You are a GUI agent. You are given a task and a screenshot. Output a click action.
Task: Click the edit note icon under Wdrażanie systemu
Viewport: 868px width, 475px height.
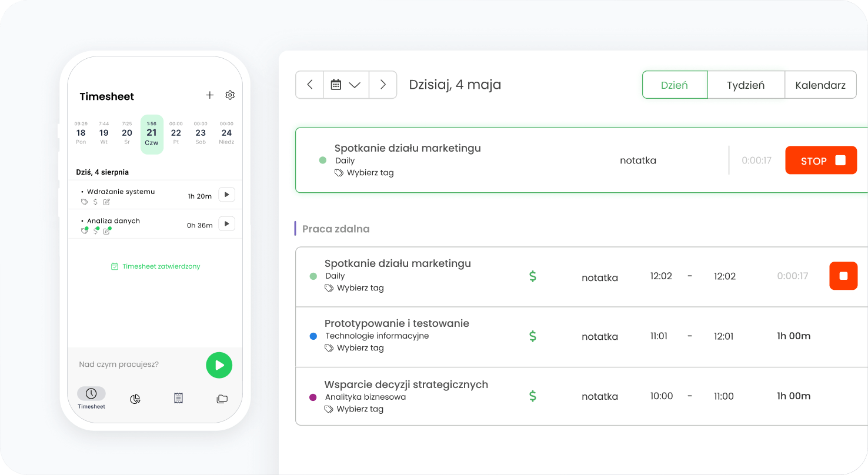pos(106,202)
